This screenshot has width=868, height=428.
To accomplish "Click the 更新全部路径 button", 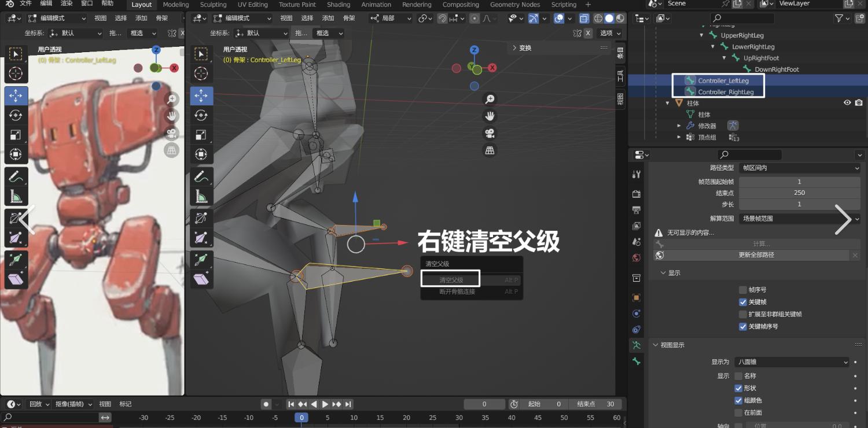I will 756,255.
